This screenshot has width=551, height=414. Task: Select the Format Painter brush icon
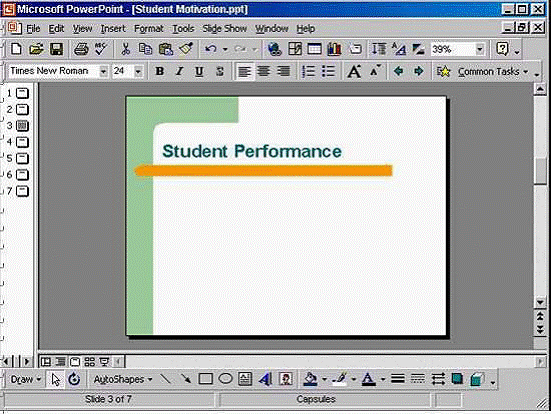(186, 49)
